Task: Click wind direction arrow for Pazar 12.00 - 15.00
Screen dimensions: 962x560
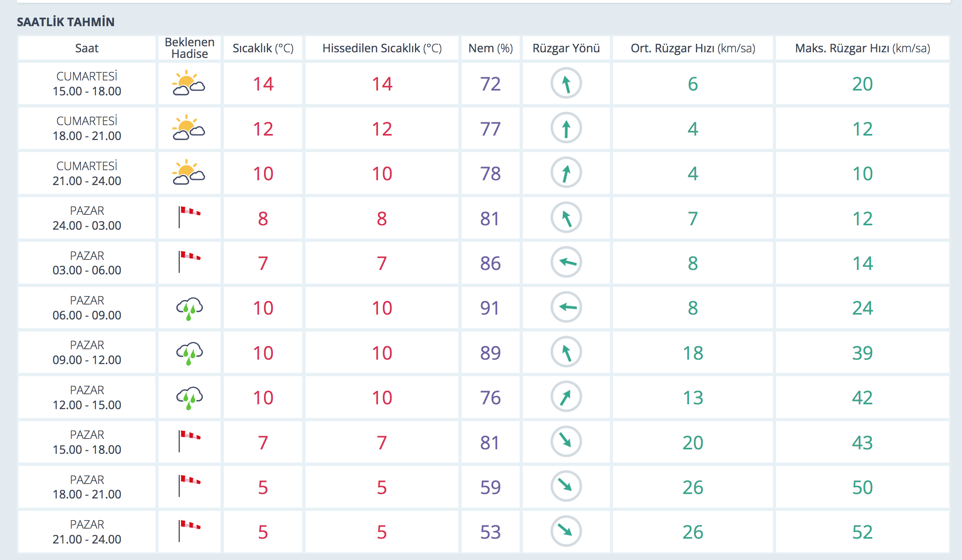Action: coord(566,397)
